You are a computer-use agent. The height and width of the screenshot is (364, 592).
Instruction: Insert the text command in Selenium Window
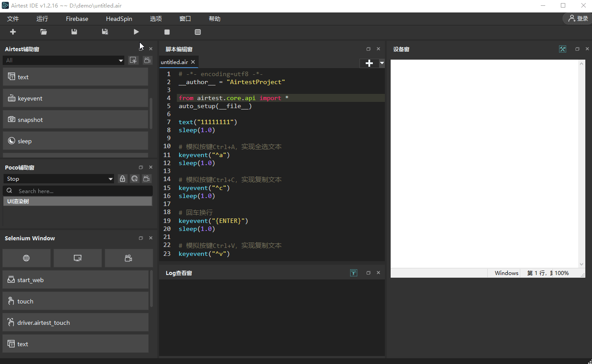click(75, 344)
